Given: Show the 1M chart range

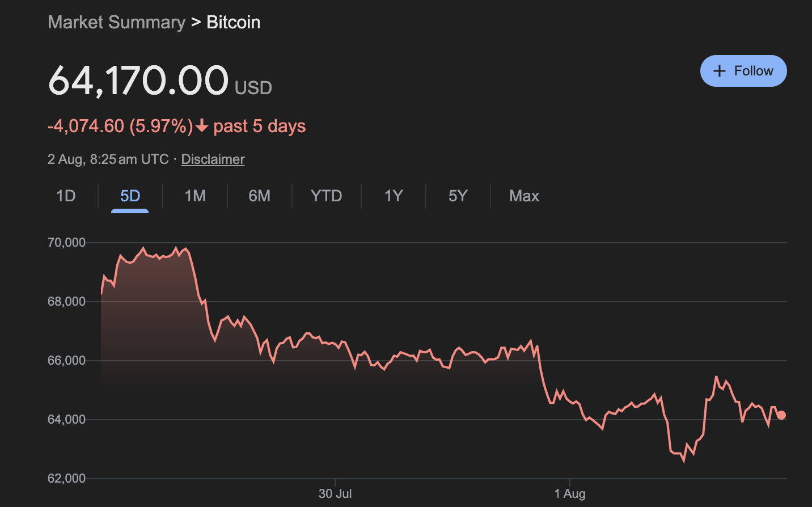Looking at the screenshot, I should [195, 196].
